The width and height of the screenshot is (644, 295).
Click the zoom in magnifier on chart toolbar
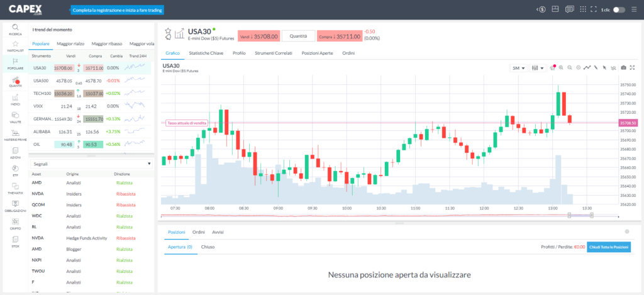(561, 68)
